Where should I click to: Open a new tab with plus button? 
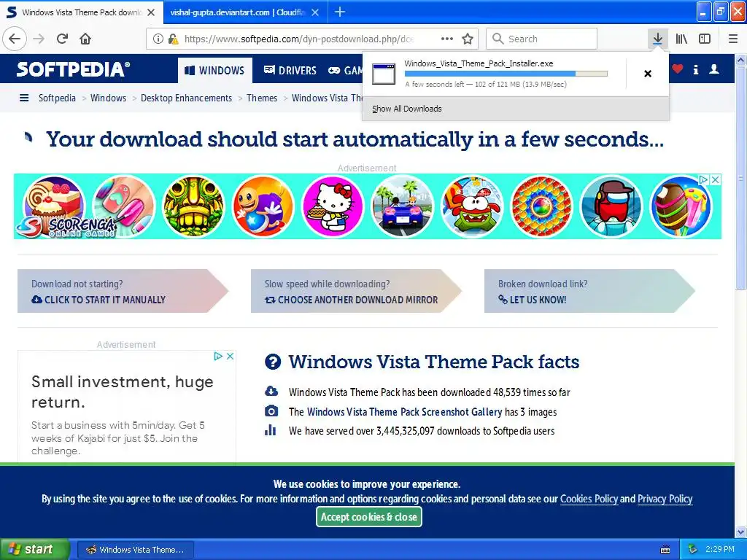click(x=340, y=12)
